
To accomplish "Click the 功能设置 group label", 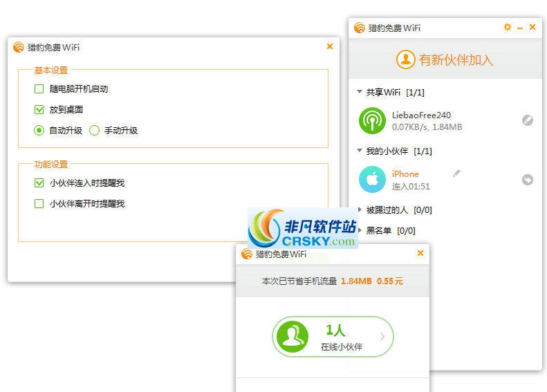I will pyautogui.click(x=51, y=165).
